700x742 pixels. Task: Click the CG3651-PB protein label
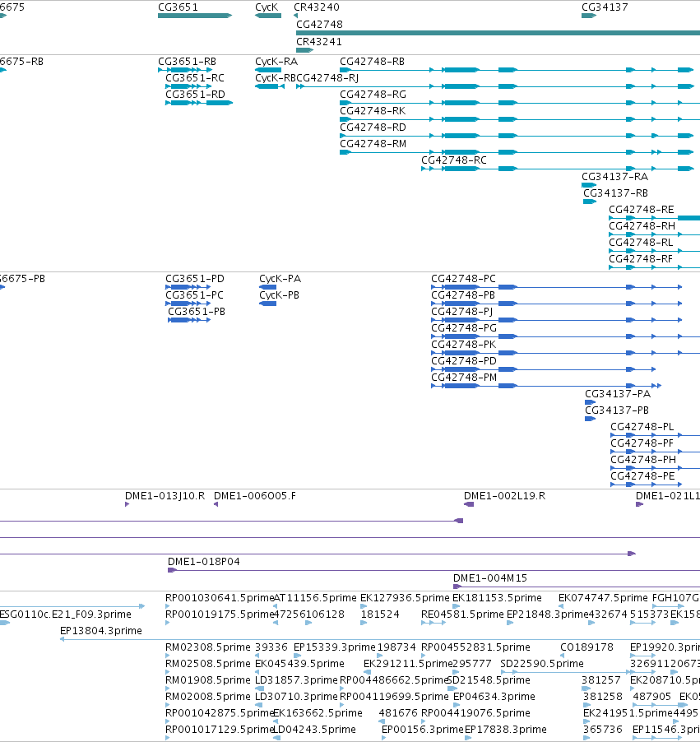coord(197,312)
